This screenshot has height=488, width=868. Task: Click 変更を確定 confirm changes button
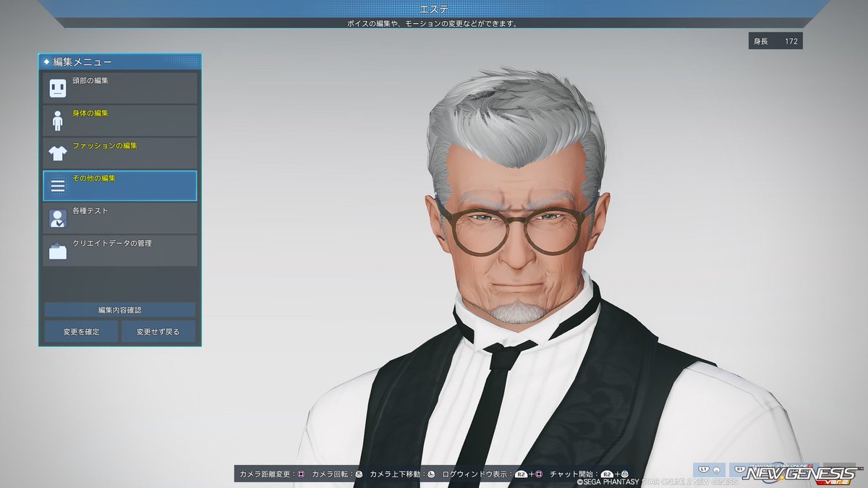pos(81,332)
